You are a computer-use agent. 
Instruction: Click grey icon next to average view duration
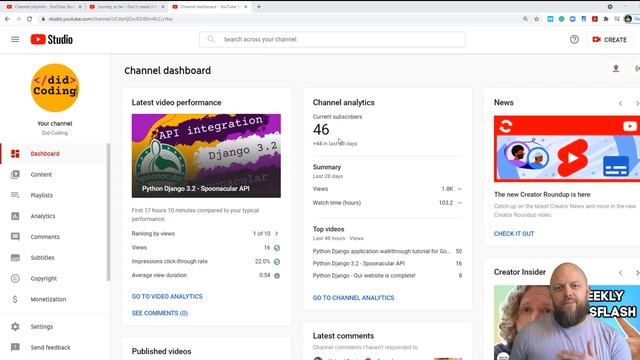point(277,276)
